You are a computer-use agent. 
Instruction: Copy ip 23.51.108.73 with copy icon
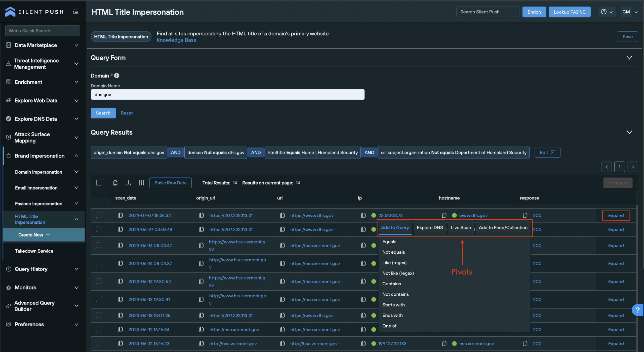364,215
